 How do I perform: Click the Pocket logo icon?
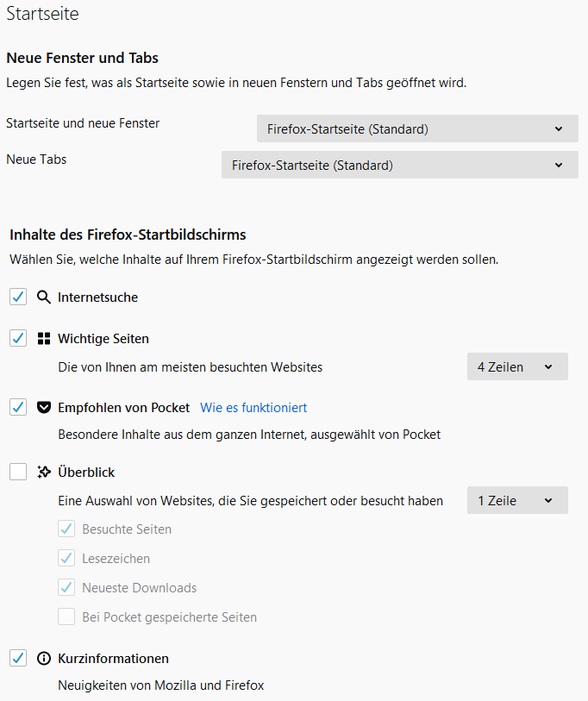click(44, 408)
